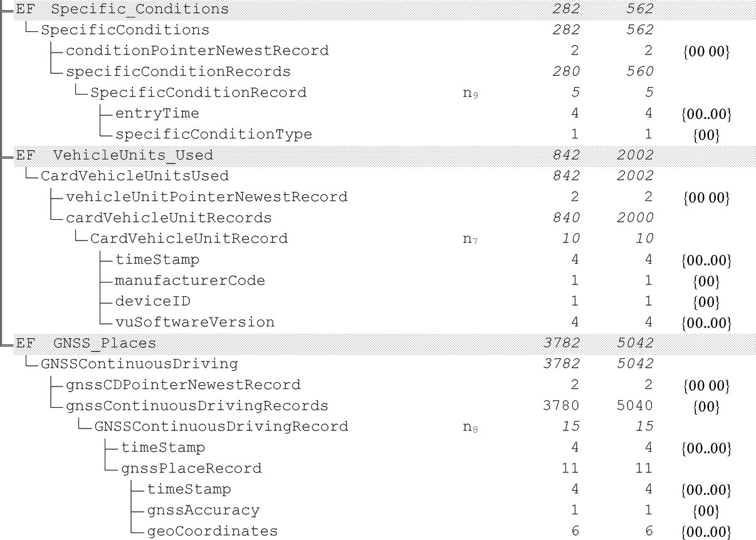Click the entryTime field
This screenshot has width=756, height=540.
[157, 113]
